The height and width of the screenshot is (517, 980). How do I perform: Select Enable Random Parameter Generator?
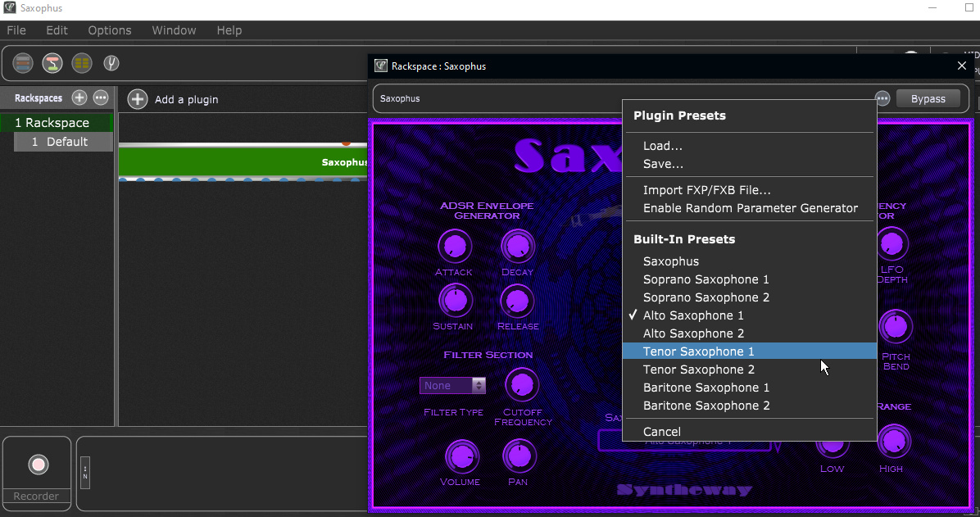point(750,208)
